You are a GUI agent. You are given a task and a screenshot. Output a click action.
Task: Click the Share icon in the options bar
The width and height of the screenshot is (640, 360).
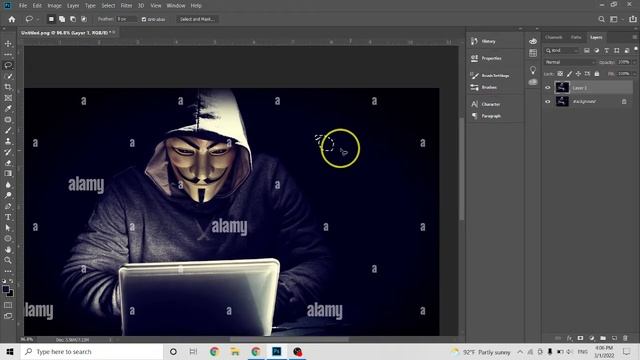(x=633, y=19)
